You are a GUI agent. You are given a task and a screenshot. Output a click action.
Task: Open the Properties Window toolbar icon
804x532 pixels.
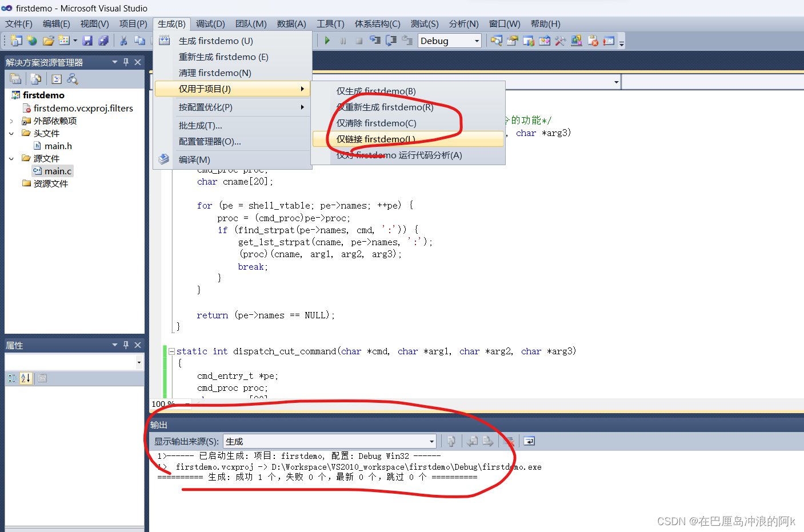(513, 41)
